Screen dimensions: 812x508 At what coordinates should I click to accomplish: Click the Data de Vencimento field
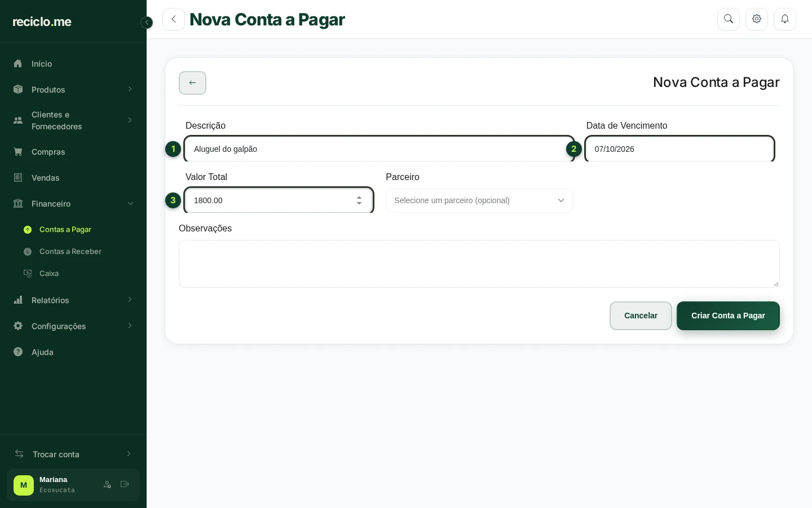point(679,149)
